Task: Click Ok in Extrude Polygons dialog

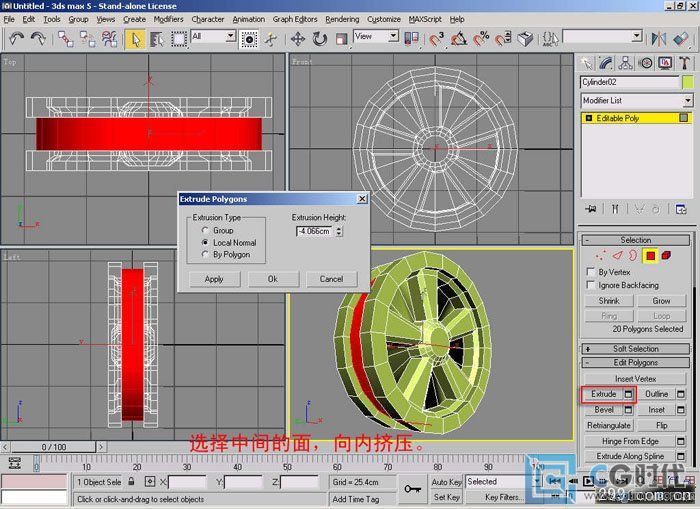Action: point(273,279)
